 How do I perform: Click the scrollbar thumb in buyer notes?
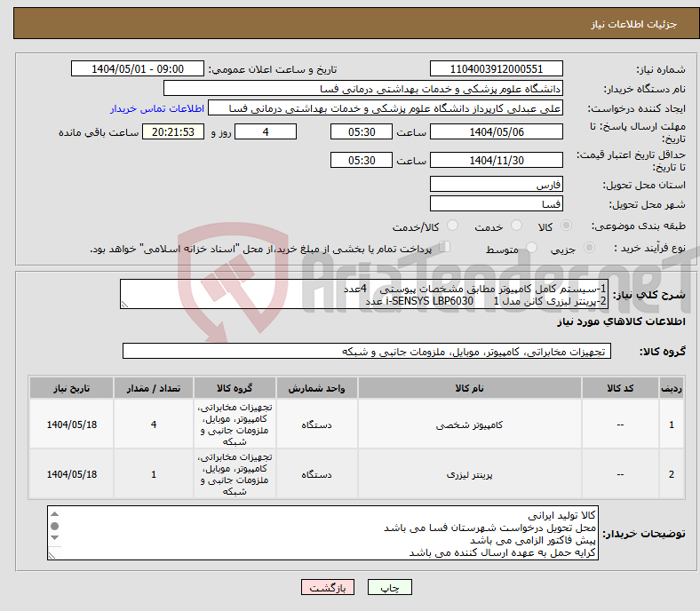pos(54,527)
